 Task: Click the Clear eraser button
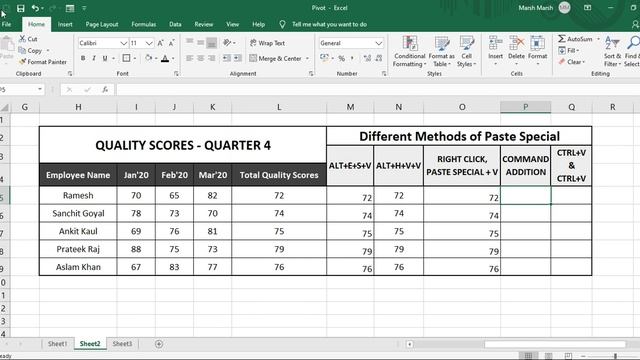571,62
